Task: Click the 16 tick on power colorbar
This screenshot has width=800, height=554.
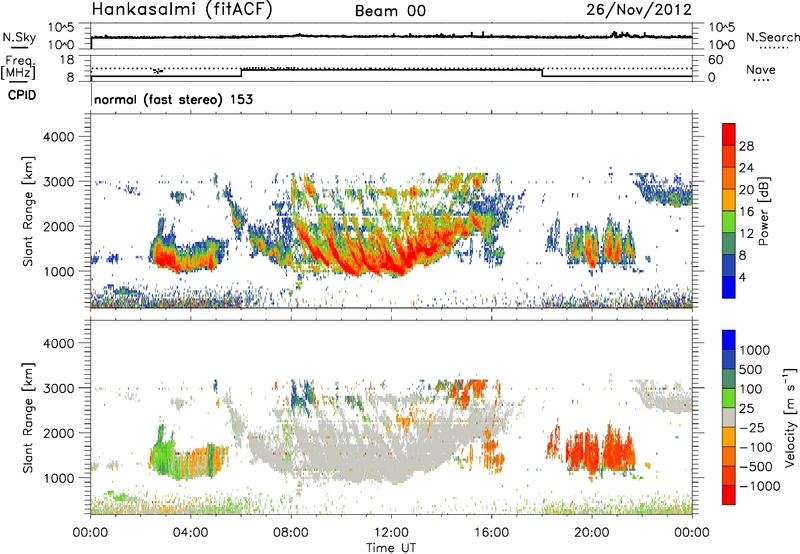Action: click(x=746, y=212)
